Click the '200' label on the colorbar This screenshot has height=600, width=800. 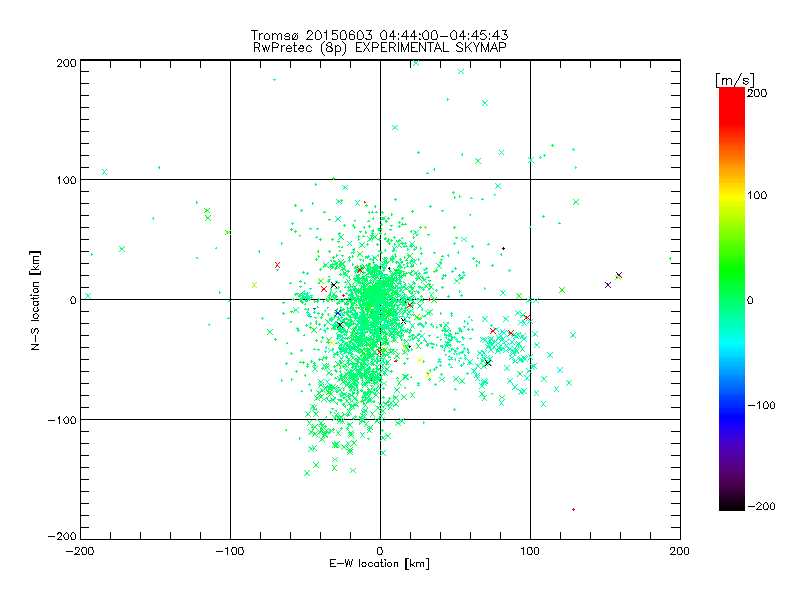click(757, 93)
